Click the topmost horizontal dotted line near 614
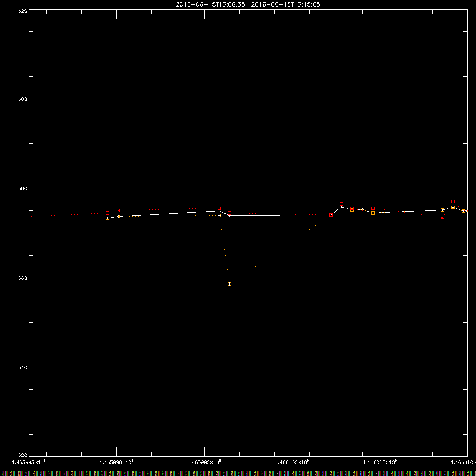Viewport: 476px width, 476px height. pyautogui.click(x=248, y=37)
